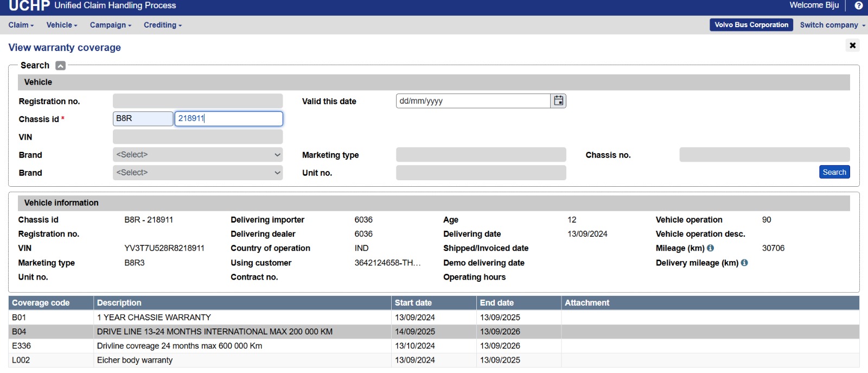Screen dimensions: 868x373
Task: Click the End date column header
Action: [519, 303]
